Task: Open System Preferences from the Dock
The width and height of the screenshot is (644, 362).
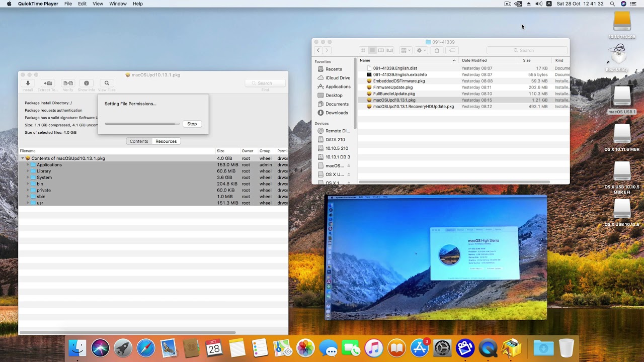Action: pyautogui.click(x=442, y=348)
